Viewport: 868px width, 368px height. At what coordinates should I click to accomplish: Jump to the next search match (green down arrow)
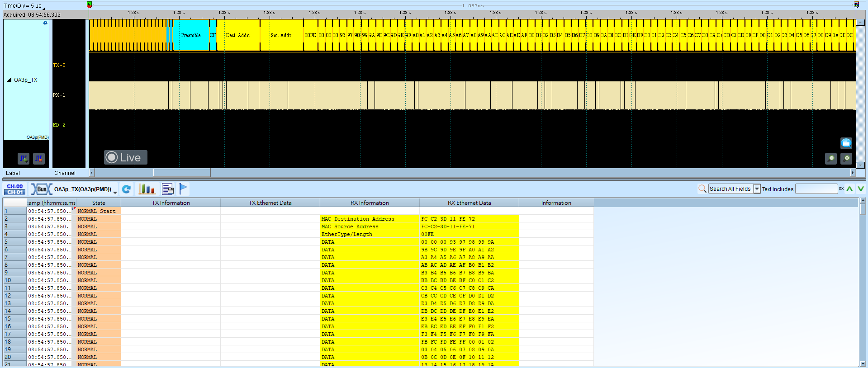(x=861, y=189)
